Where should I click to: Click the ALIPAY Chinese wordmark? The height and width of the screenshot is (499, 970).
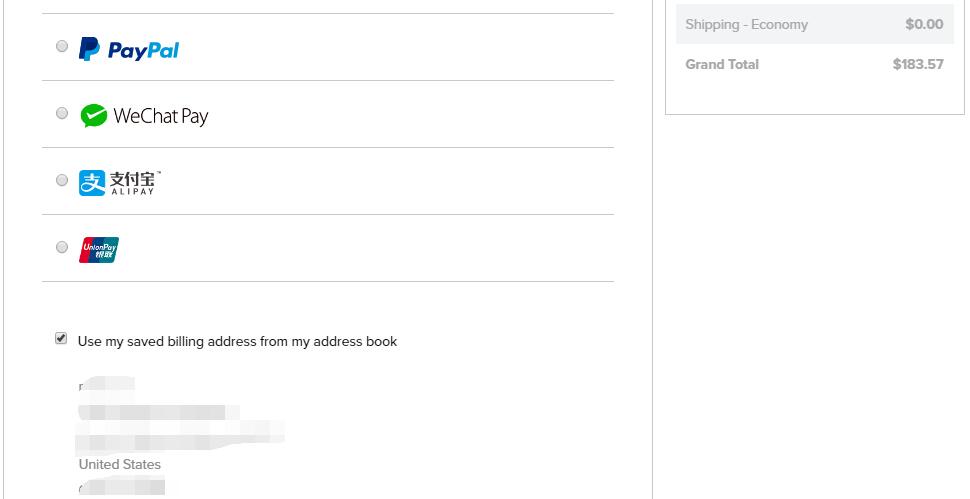click(x=134, y=183)
